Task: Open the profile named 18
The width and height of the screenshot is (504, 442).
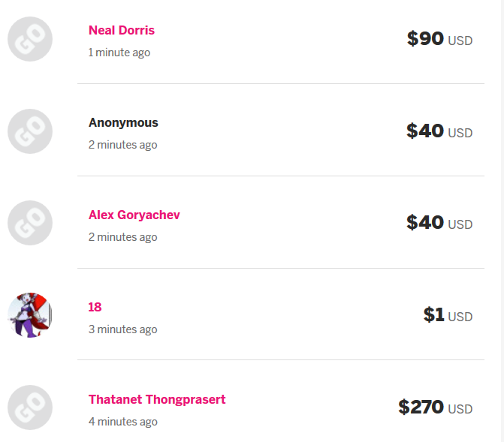Action: tap(95, 307)
